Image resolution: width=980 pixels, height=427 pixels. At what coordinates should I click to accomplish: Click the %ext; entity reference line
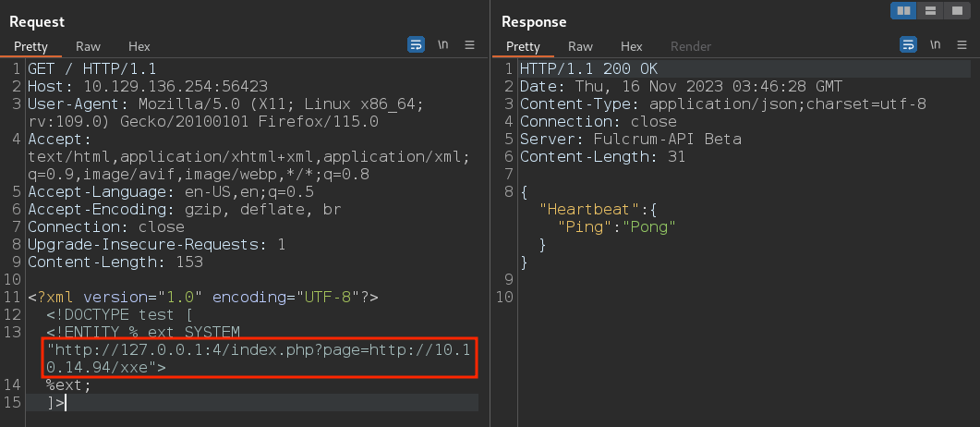(x=68, y=384)
